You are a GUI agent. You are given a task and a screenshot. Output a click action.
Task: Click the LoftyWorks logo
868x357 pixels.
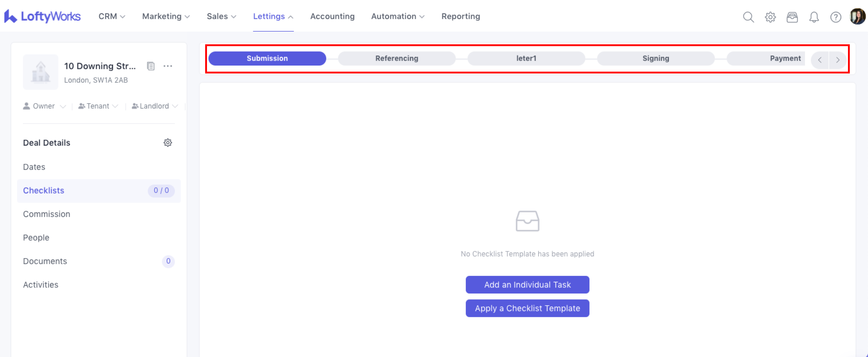[x=42, y=16]
